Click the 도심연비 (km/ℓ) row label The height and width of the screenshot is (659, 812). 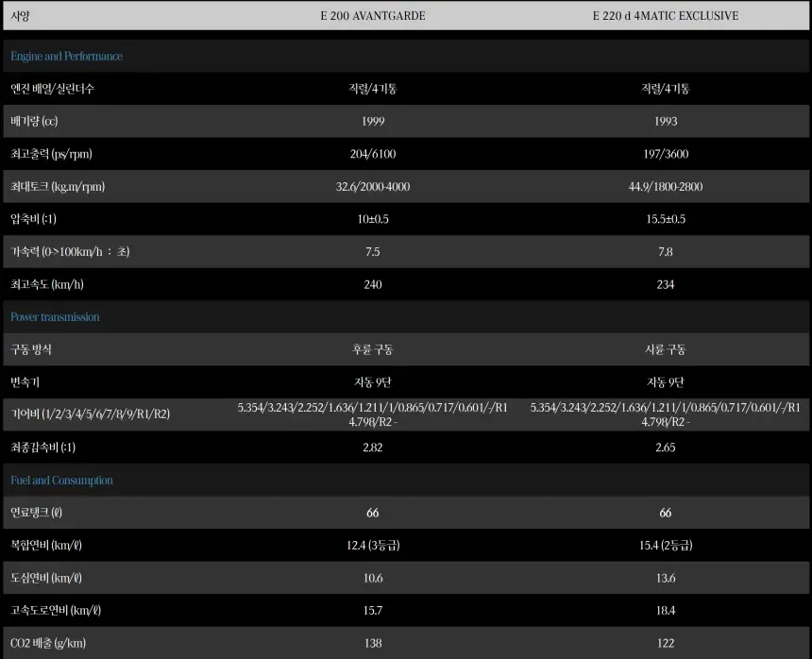coord(46,578)
